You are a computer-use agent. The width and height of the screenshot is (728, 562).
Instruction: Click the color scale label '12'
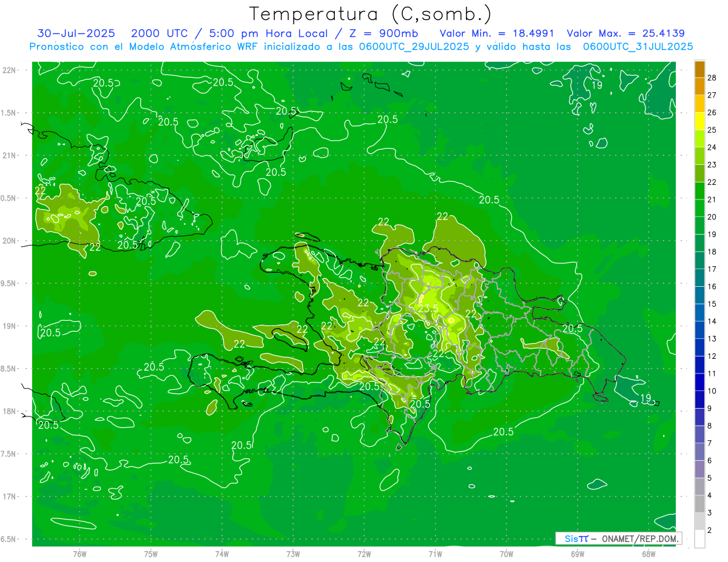pyautogui.click(x=712, y=356)
